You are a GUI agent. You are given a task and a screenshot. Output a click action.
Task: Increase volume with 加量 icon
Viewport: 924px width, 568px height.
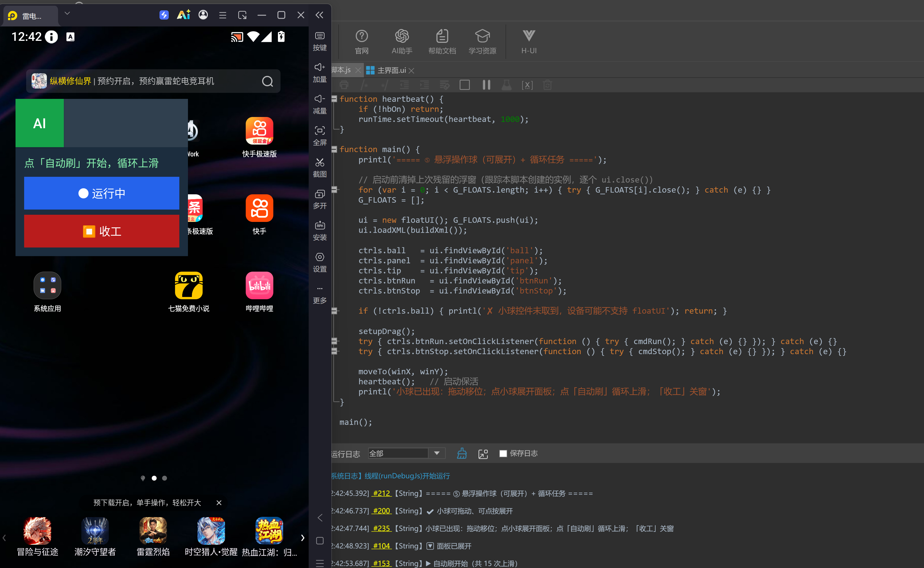[320, 73]
